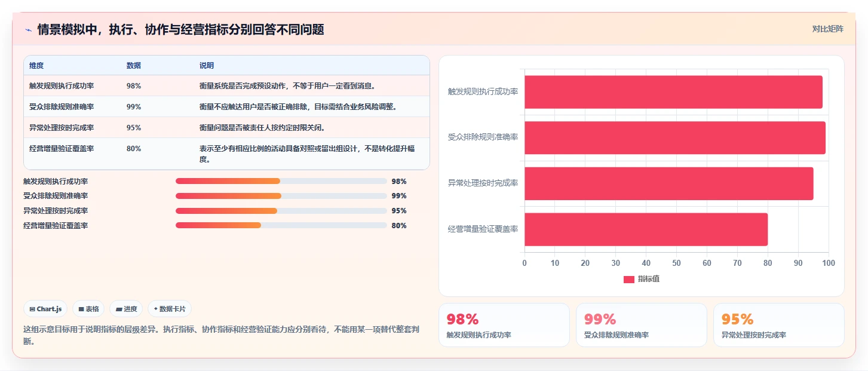Toggle the 指标值 legend color swatch

(629, 280)
